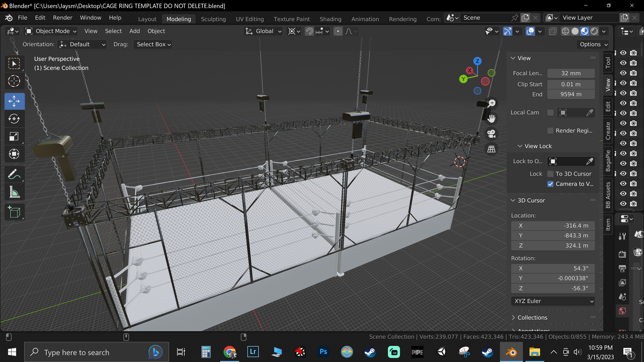Open the World properties globe tab
Image resolution: width=644 pixels, height=362 pixels.
point(622,311)
